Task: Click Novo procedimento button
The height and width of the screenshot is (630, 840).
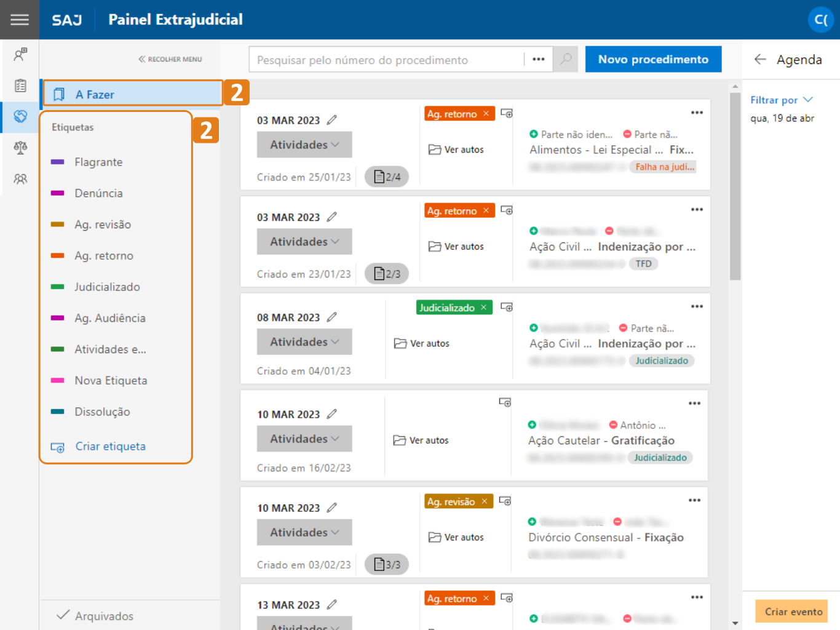Action: [653, 59]
